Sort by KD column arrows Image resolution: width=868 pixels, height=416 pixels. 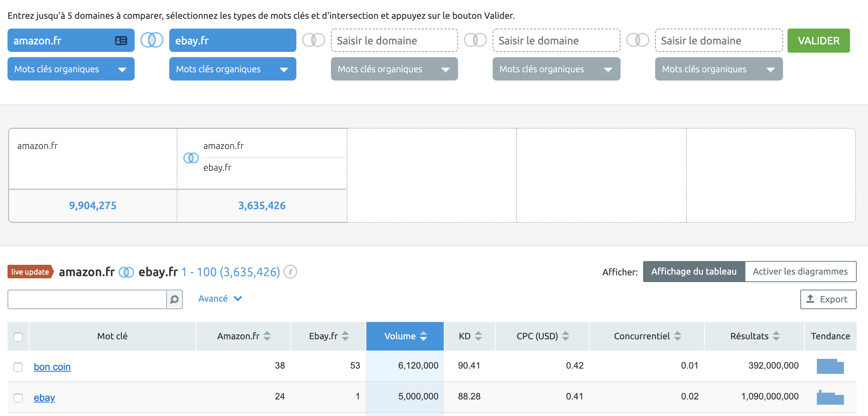pos(478,336)
